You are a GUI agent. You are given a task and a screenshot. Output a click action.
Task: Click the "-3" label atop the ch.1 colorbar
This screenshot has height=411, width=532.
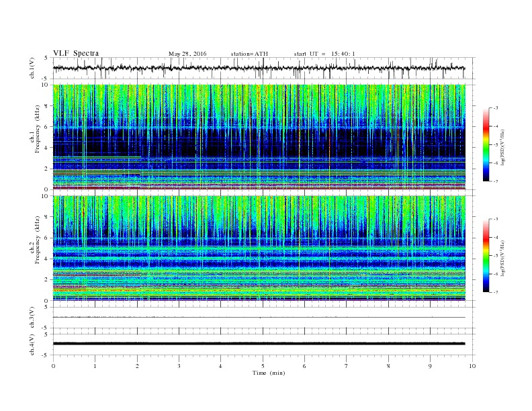click(495, 108)
